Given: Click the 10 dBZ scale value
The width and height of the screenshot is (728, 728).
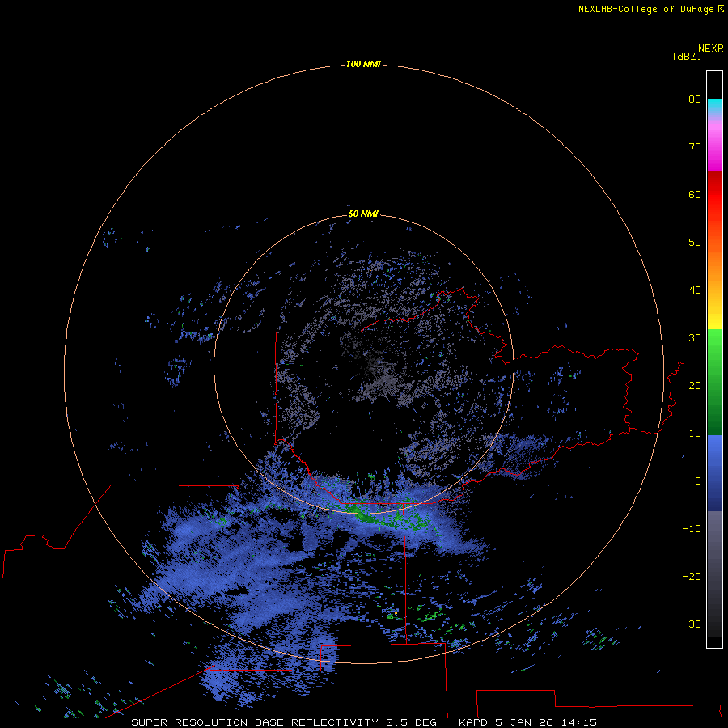Looking at the screenshot, I should pyautogui.click(x=695, y=434).
